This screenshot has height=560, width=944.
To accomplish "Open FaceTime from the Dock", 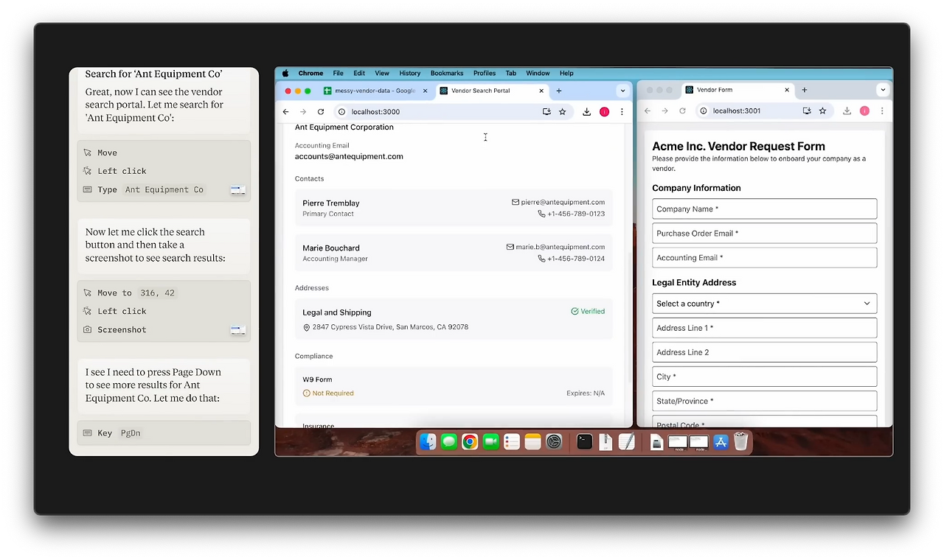I will click(x=490, y=442).
